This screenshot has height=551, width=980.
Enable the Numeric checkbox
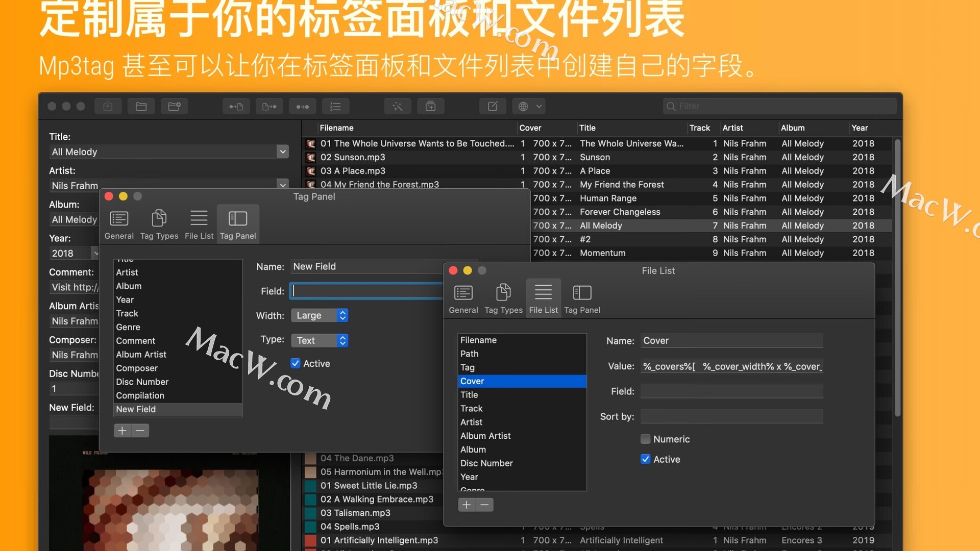coord(646,439)
